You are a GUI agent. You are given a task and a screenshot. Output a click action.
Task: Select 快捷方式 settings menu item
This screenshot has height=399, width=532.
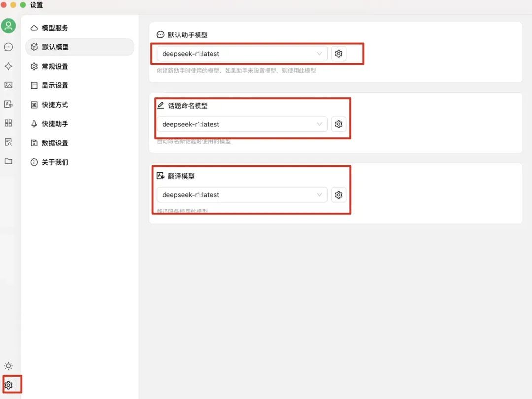coord(80,105)
